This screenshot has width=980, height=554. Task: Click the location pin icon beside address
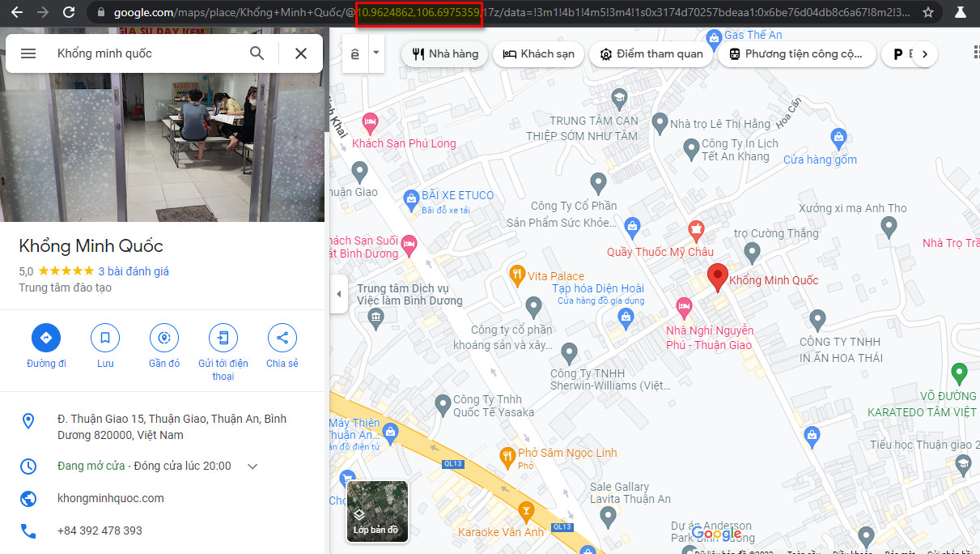[x=28, y=421]
